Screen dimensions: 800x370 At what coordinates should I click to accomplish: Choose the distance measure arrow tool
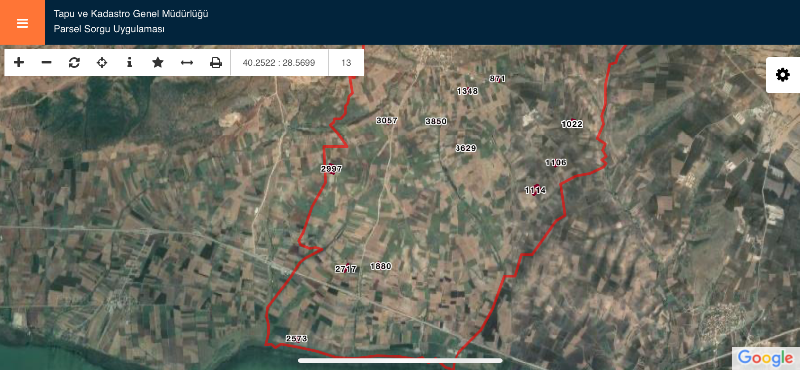pos(187,62)
